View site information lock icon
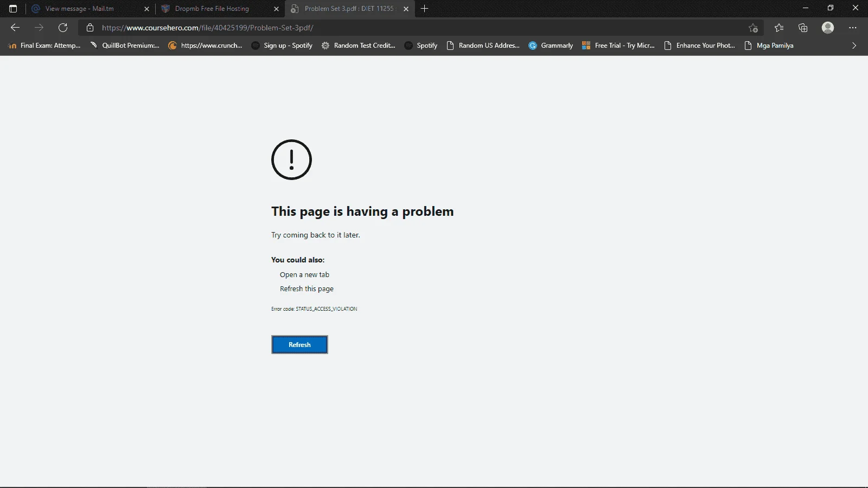Viewport: 868px width, 488px height. point(90,28)
